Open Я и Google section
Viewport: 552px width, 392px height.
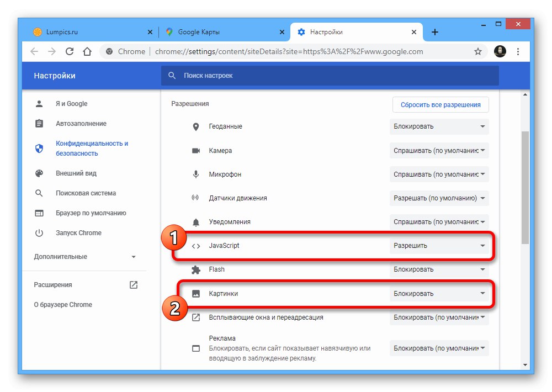click(71, 104)
